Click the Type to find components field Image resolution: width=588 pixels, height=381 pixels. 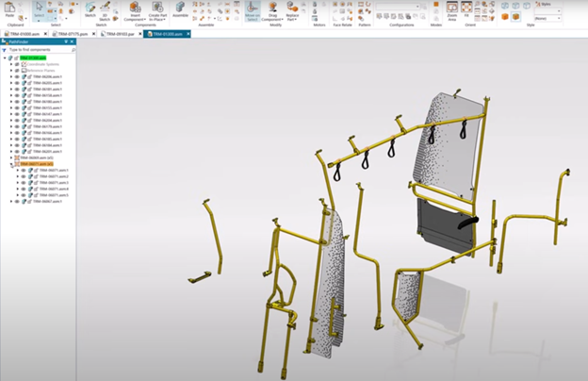tap(38, 48)
